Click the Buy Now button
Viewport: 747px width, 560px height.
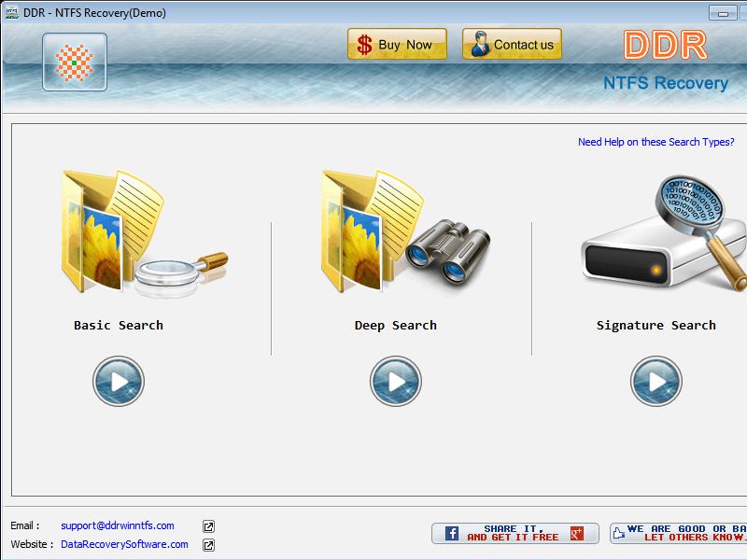coord(397,44)
